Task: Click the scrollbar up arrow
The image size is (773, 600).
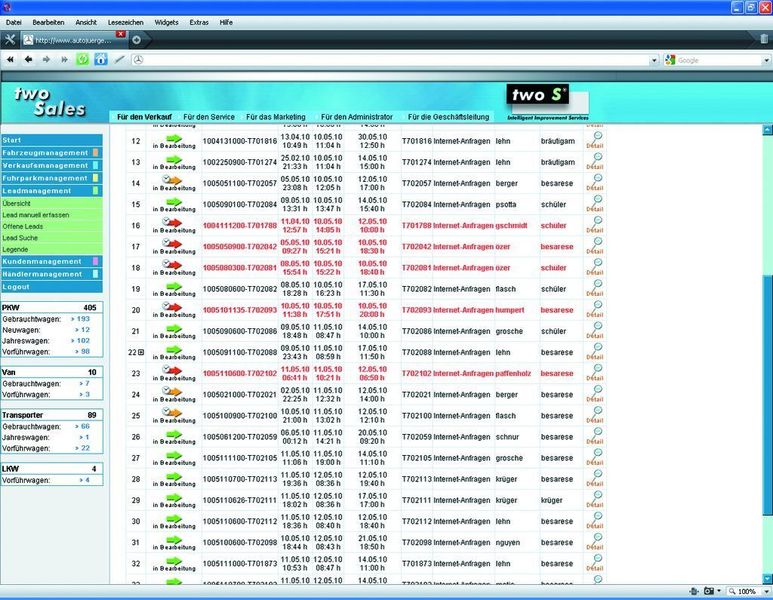Action: (x=767, y=130)
